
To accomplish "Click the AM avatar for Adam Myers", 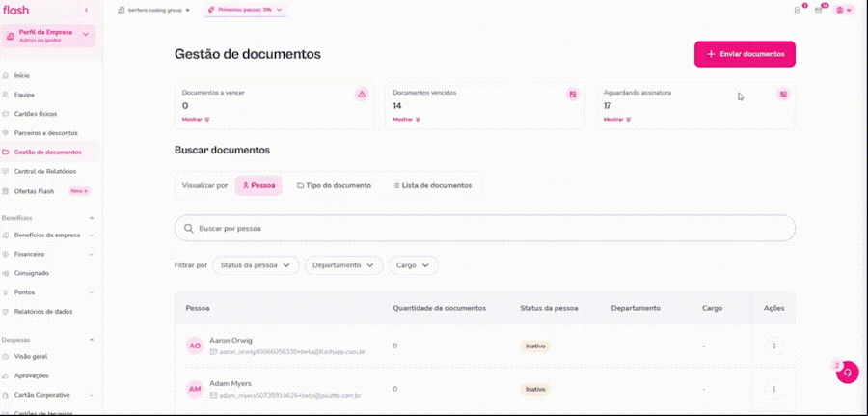I will click(x=195, y=389).
